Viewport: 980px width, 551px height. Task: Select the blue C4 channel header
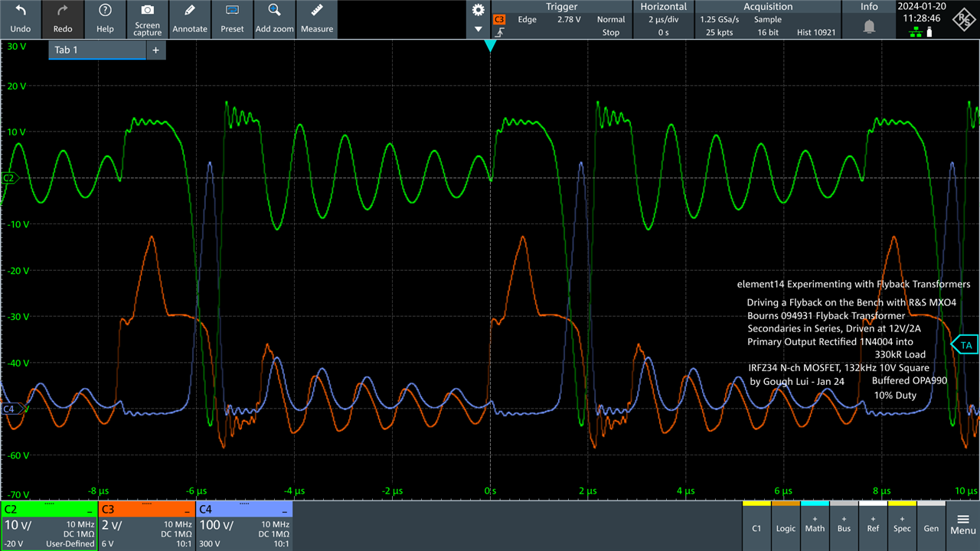pos(243,509)
